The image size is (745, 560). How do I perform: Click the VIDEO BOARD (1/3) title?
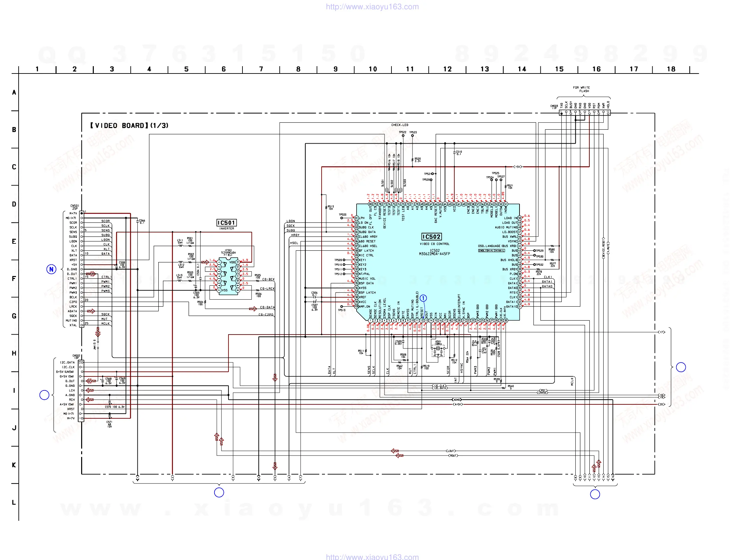pos(129,126)
